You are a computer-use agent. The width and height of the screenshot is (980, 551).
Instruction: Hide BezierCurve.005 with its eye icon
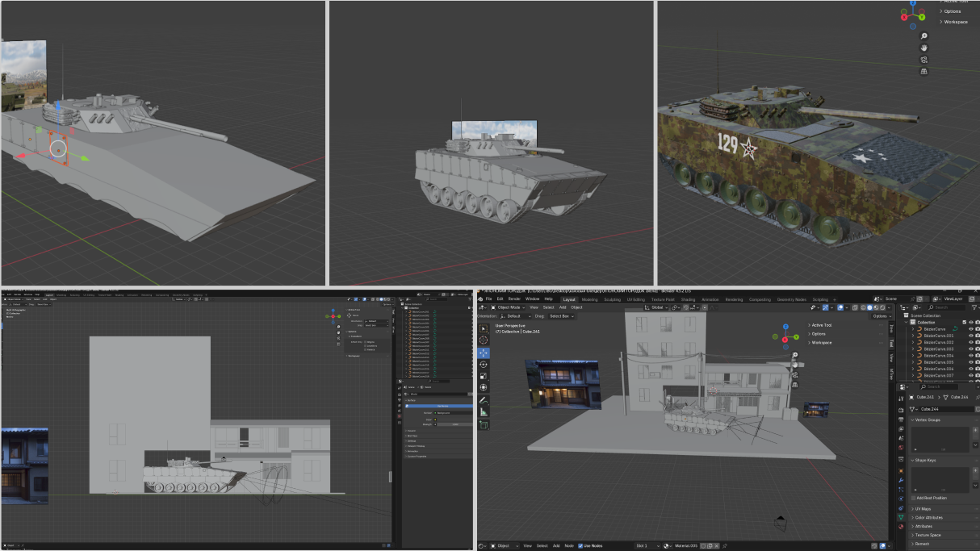click(971, 362)
